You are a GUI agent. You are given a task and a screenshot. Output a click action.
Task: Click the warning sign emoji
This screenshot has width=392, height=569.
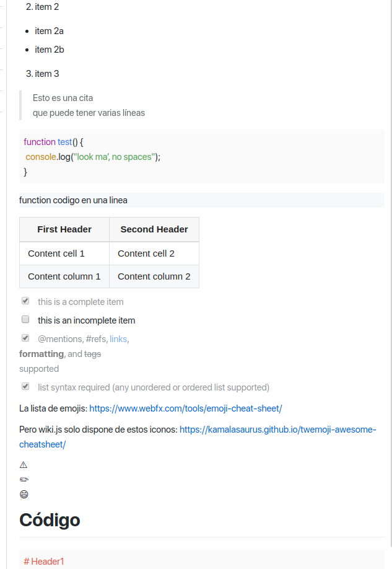(24, 465)
